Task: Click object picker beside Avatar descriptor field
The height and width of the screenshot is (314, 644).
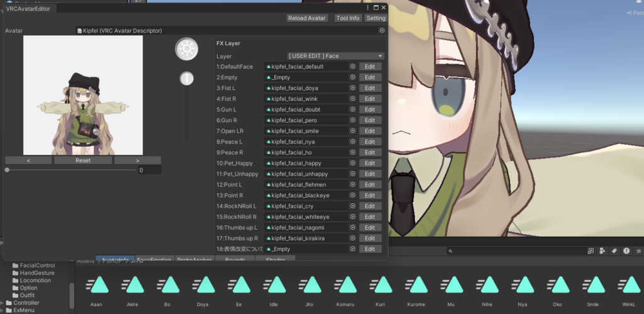Action: [382, 30]
